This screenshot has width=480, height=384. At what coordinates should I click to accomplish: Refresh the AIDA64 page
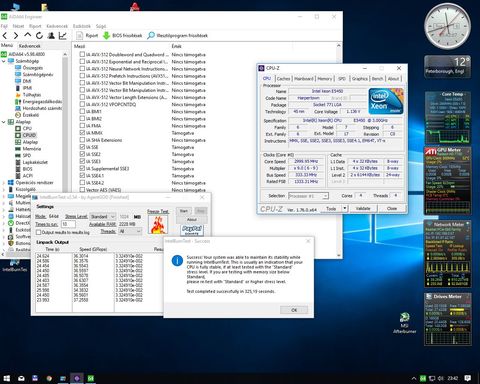coord(39,35)
